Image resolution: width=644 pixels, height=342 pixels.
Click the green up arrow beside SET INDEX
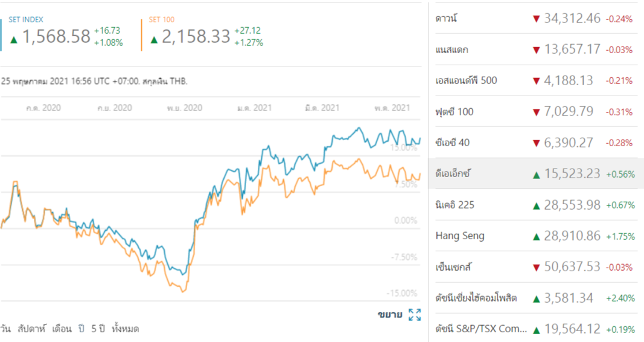pos(14,39)
